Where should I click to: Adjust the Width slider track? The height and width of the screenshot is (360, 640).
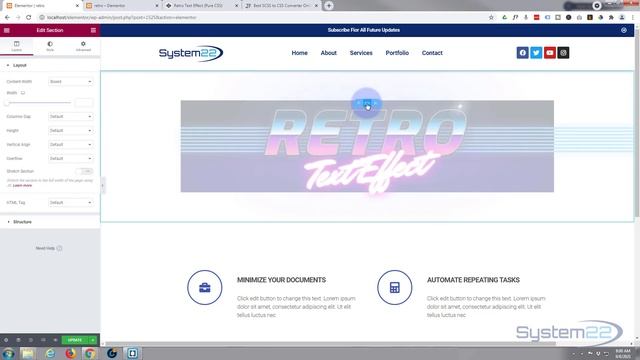pyautogui.click(x=38, y=103)
